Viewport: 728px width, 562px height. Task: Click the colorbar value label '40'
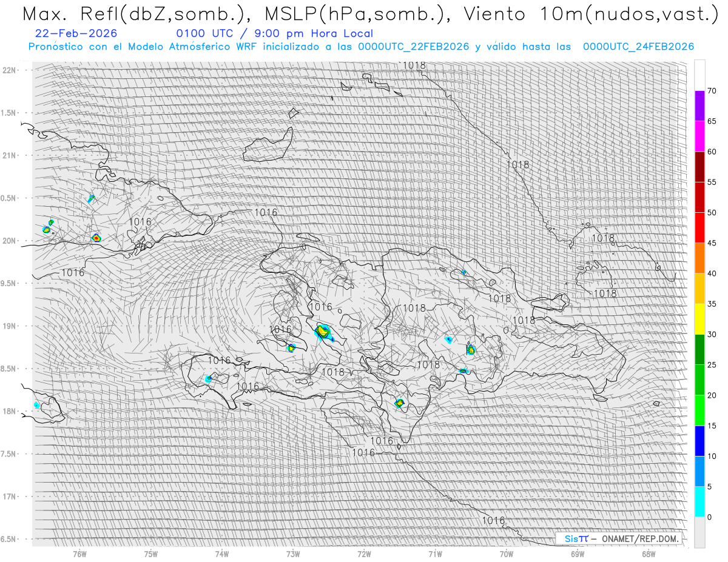tap(712, 273)
